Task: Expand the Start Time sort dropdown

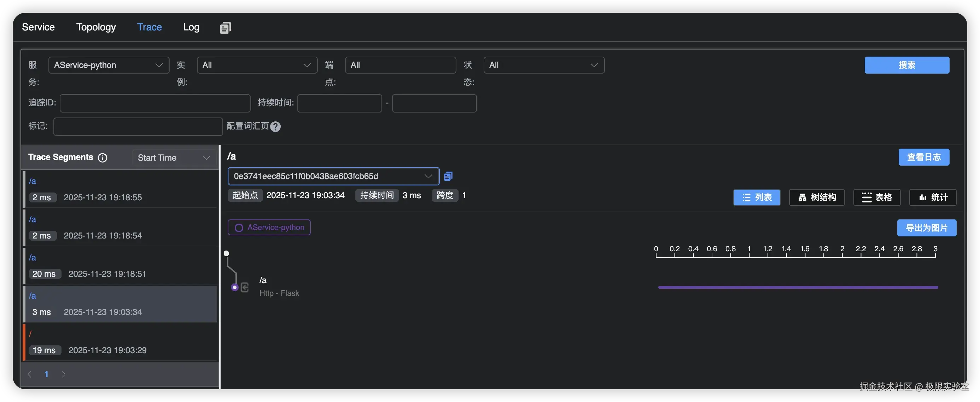Action: [174, 157]
